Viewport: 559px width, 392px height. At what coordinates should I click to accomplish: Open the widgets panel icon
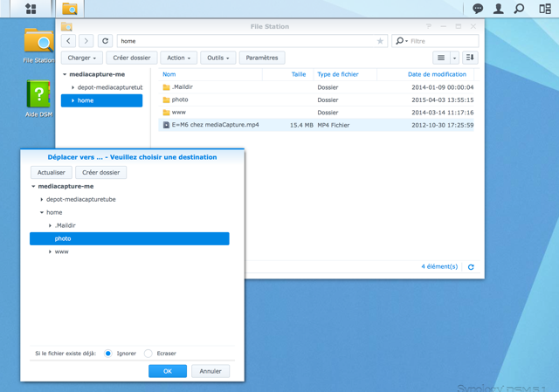[545, 9]
